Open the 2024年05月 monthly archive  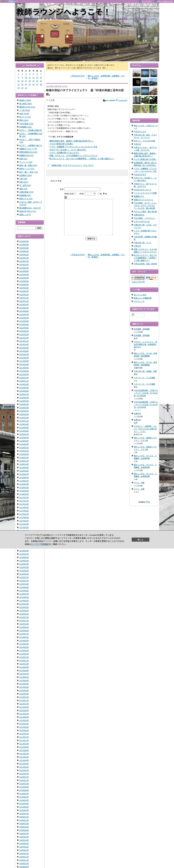point(24,241)
